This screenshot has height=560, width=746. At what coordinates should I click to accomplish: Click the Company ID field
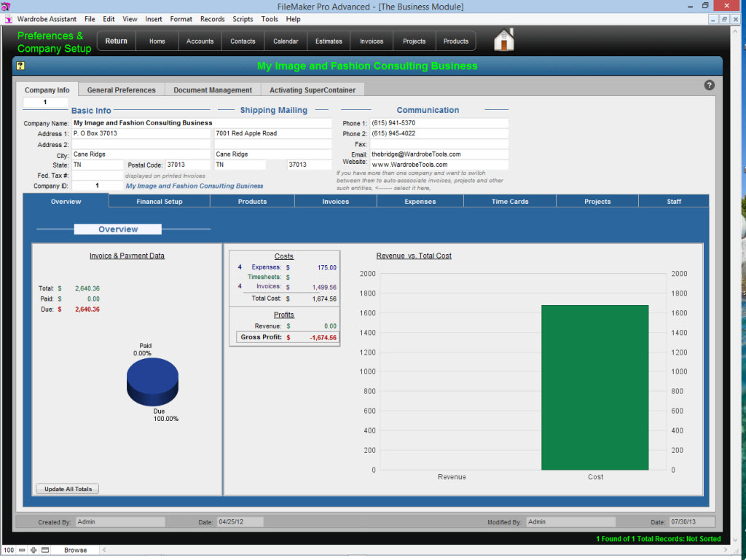point(97,186)
